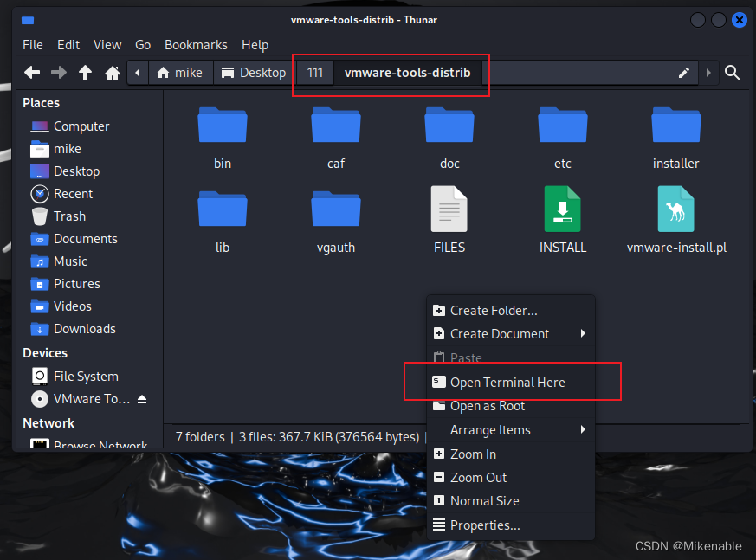
Task: Open File System under Devices
Action: coord(74,376)
